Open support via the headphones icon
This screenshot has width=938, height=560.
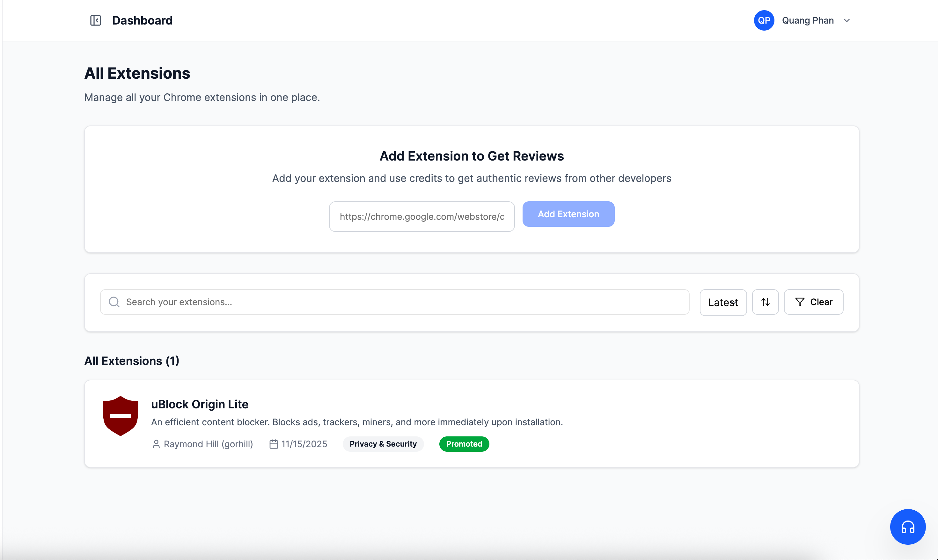[907, 527]
